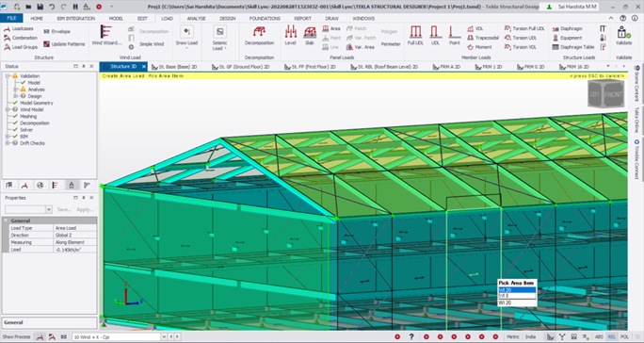Edit the Load value field

coord(75,249)
